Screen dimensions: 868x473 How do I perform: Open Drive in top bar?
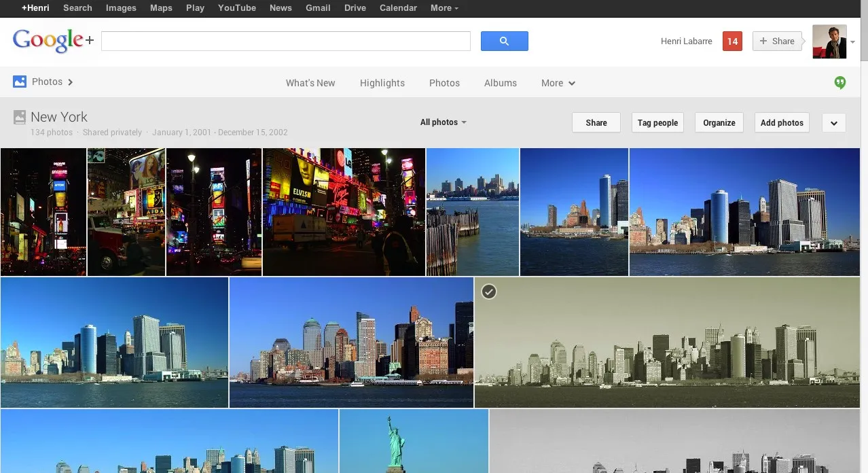(x=355, y=8)
